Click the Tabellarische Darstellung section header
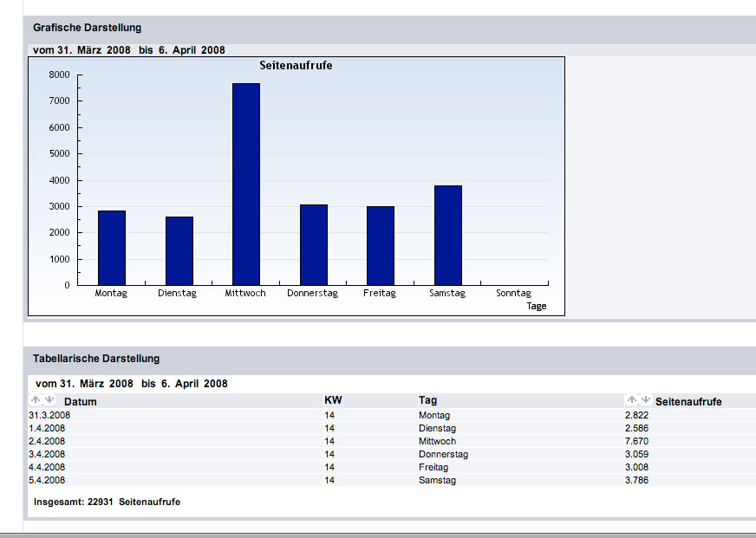The height and width of the screenshot is (538, 756). [96, 359]
